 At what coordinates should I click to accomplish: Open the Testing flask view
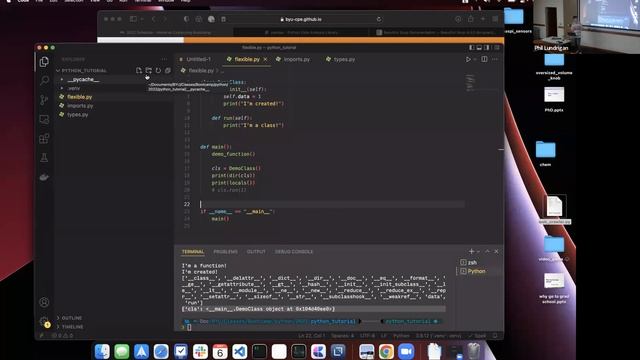point(44,158)
